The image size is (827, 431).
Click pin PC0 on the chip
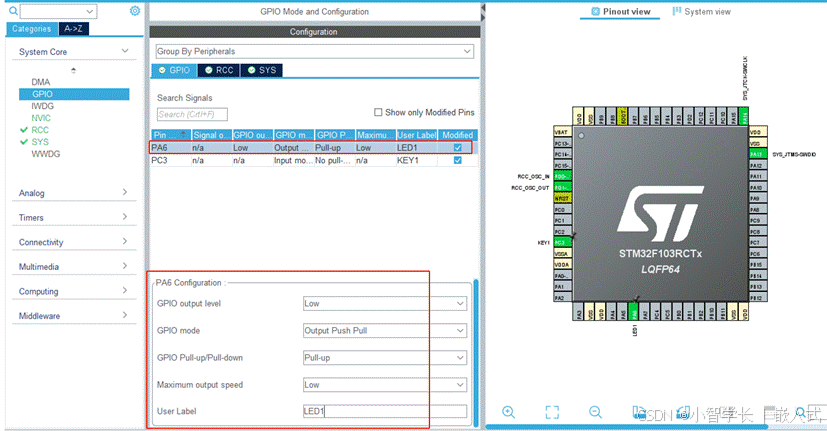(563, 209)
